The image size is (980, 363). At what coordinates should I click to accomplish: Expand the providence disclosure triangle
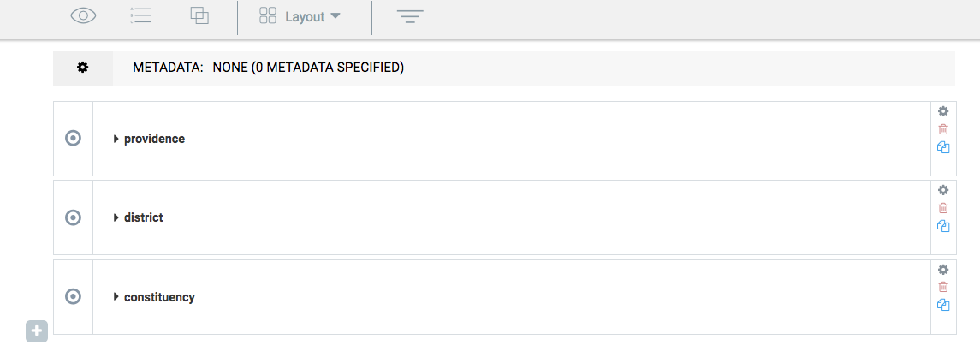click(116, 139)
